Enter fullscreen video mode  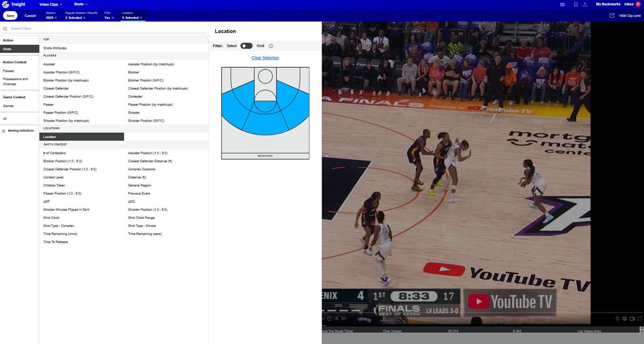tap(640, 319)
